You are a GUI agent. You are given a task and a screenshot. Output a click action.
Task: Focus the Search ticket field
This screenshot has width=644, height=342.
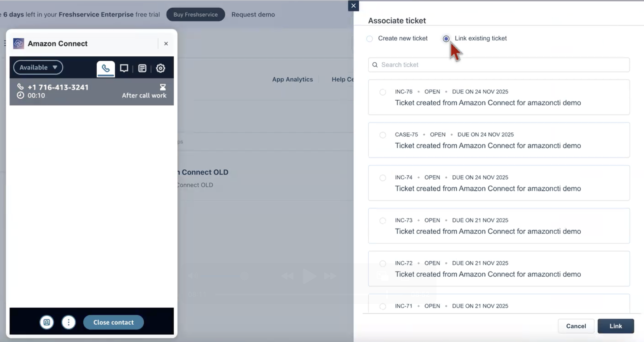click(499, 65)
